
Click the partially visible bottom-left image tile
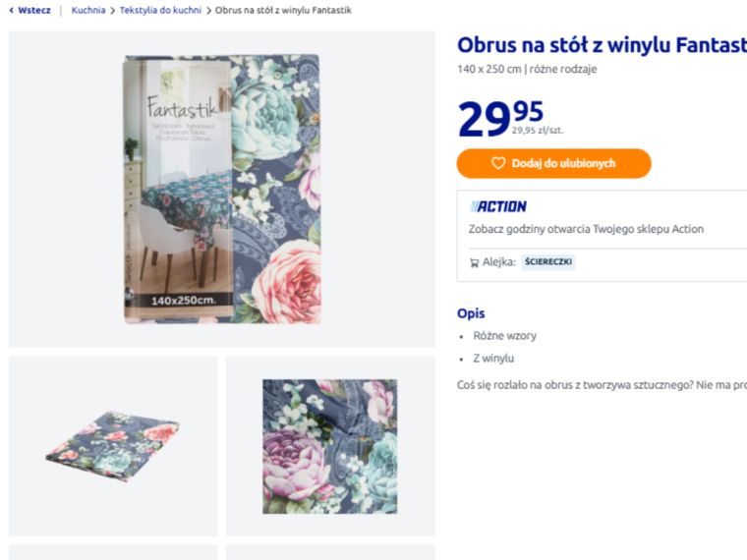(113, 552)
